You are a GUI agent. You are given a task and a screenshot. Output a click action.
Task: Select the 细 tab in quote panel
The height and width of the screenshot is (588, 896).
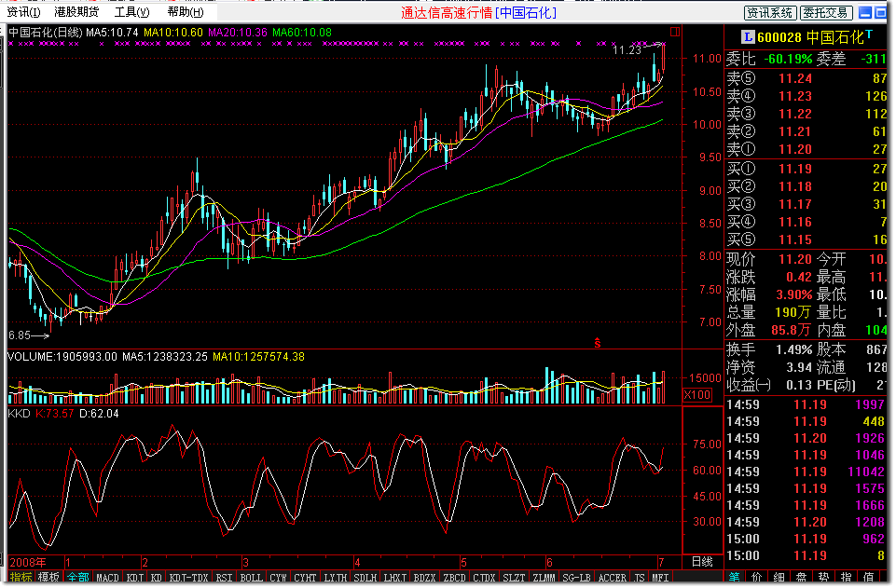[x=779, y=577]
